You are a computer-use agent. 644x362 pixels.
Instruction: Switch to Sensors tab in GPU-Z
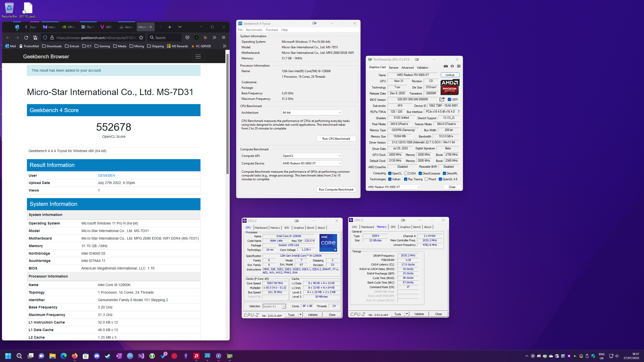tap(393, 68)
